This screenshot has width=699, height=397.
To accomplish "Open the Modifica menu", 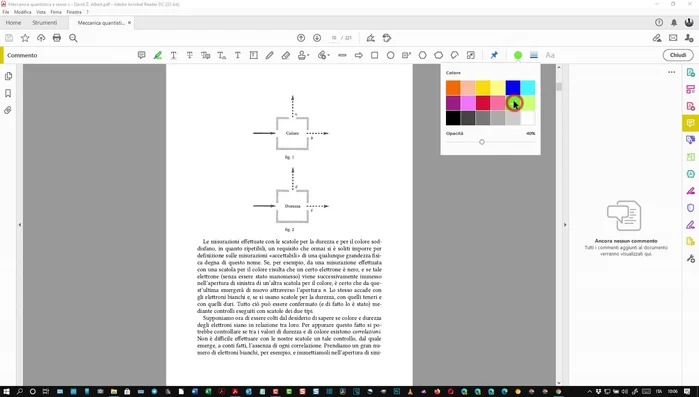I will [22, 12].
